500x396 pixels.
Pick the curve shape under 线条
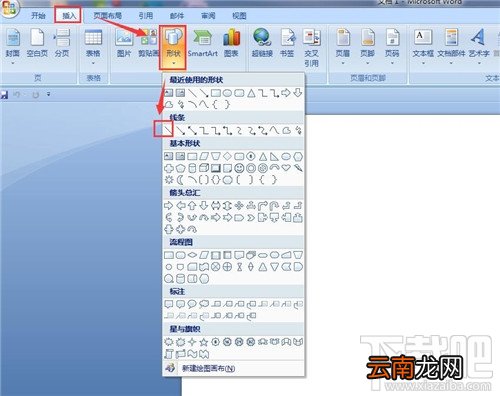275,131
